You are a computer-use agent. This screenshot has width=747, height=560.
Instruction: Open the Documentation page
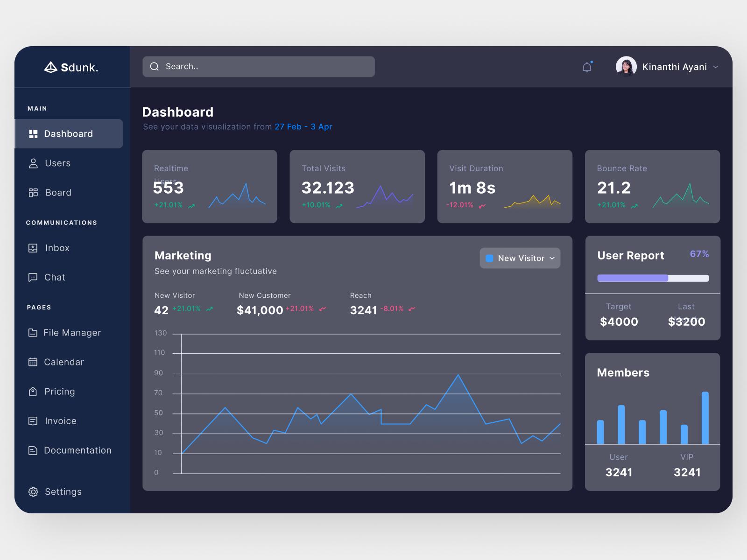coord(78,450)
